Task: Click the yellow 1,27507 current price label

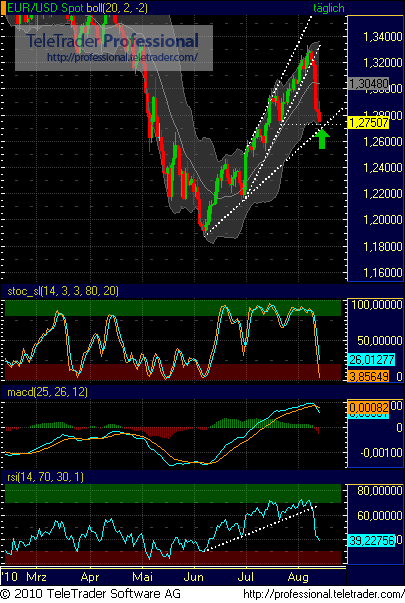Action: [x=368, y=123]
